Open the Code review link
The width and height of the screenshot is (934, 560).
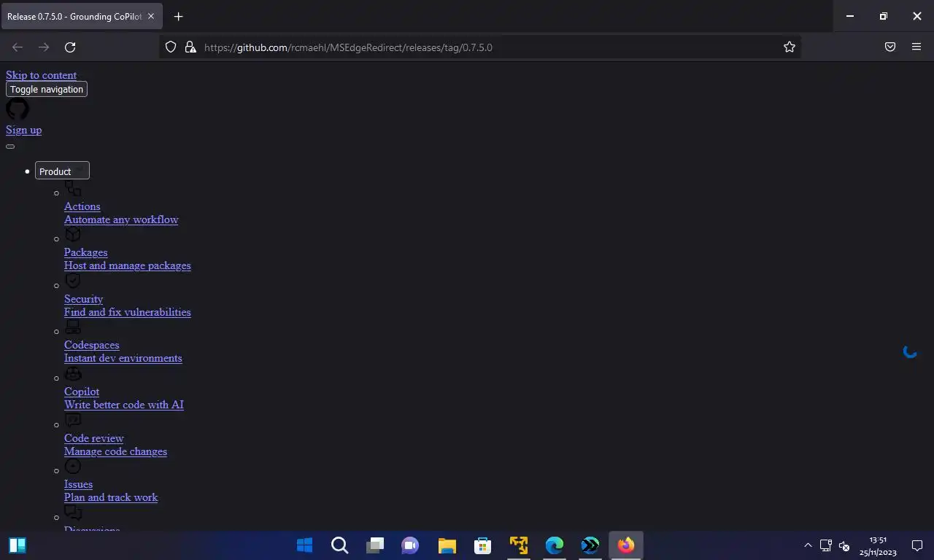coord(94,438)
